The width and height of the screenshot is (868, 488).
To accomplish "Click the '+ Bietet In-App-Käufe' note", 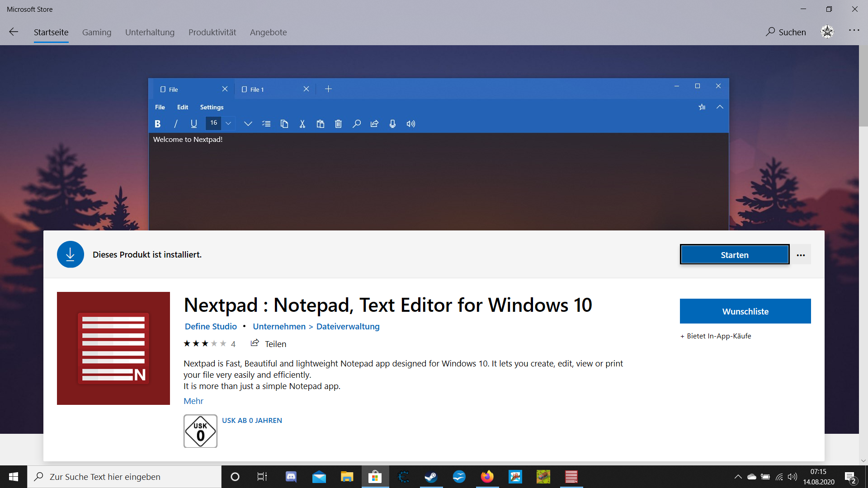I will (x=716, y=336).
